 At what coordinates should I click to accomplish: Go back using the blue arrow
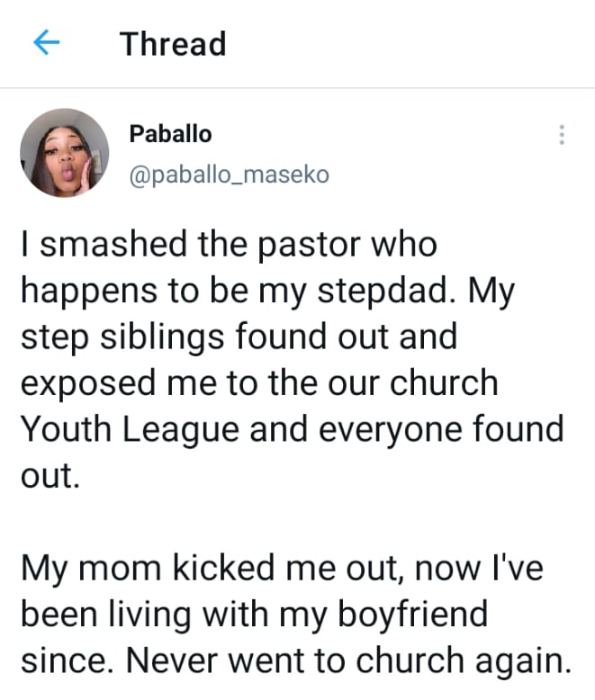click(x=47, y=42)
